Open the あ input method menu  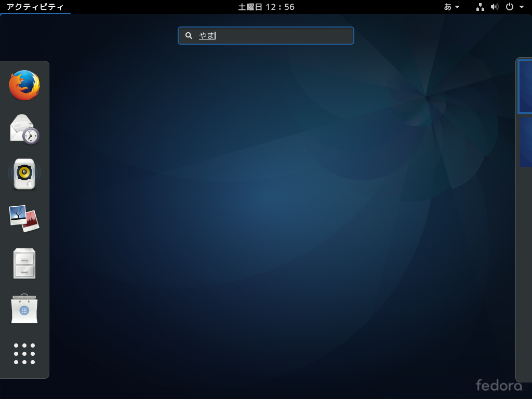pyautogui.click(x=451, y=7)
